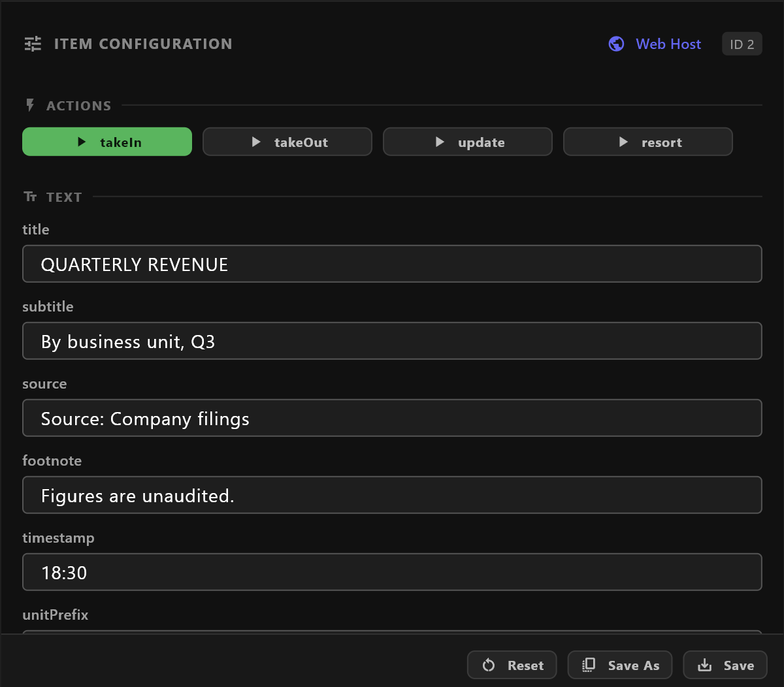Image resolution: width=784 pixels, height=687 pixels.
Task: Click the lightning bolt Actions icon
Action: 30,105
